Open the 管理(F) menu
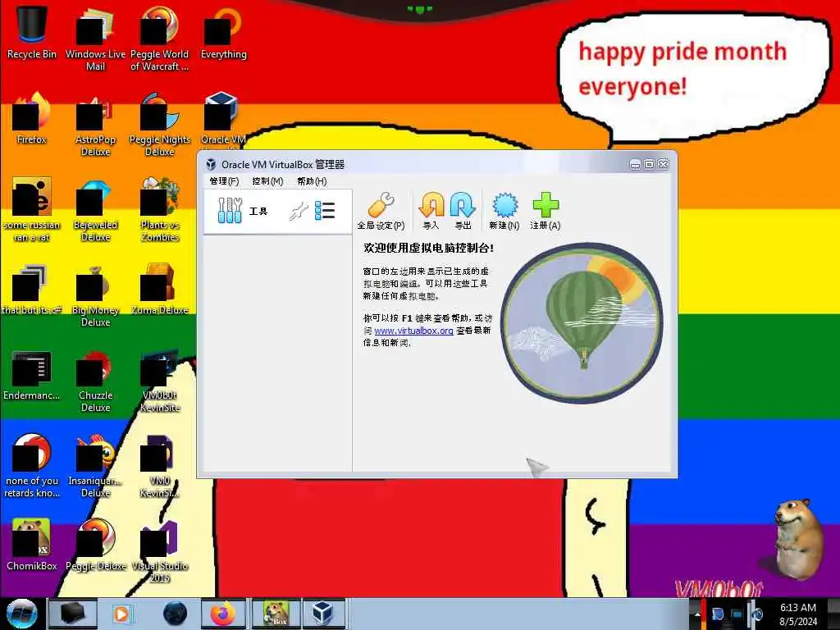 (x=224, y=181)
